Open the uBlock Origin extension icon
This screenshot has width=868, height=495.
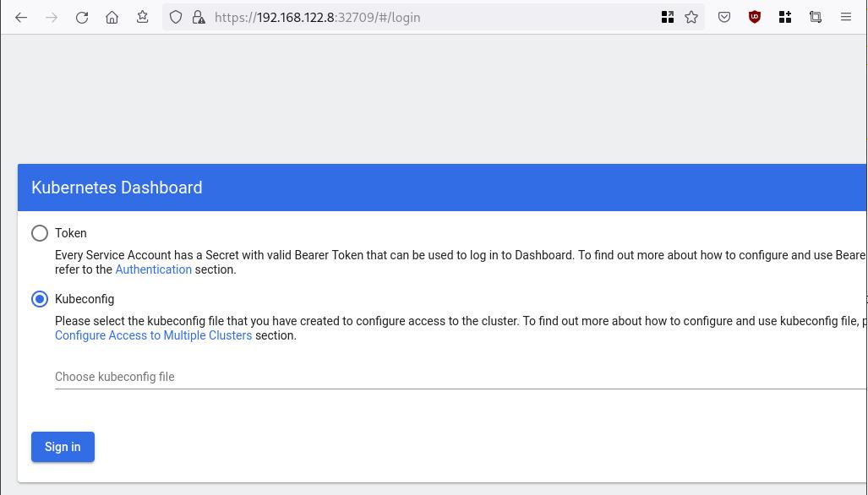755,17
